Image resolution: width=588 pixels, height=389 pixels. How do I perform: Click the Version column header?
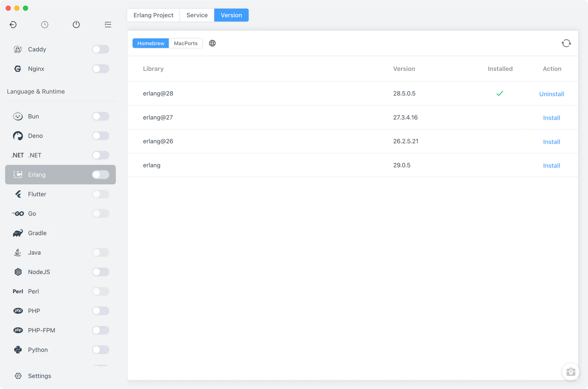(x=404, y=69)
